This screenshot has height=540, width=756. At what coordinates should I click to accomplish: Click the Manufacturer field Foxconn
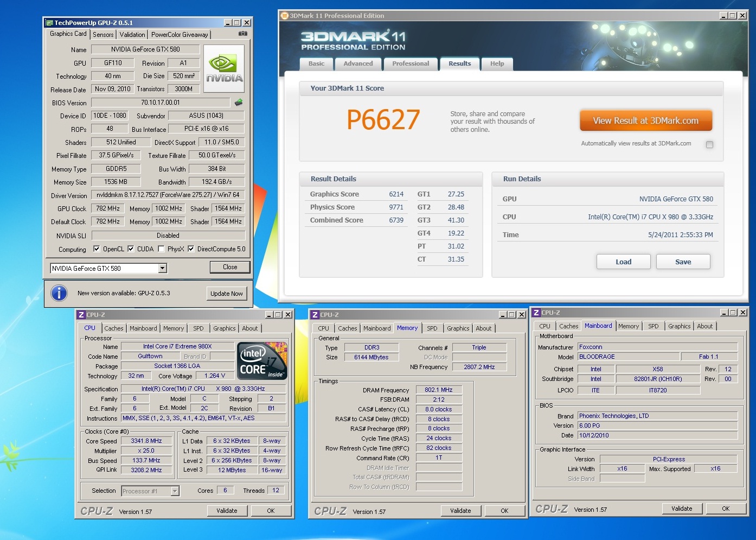pos(657,347)
